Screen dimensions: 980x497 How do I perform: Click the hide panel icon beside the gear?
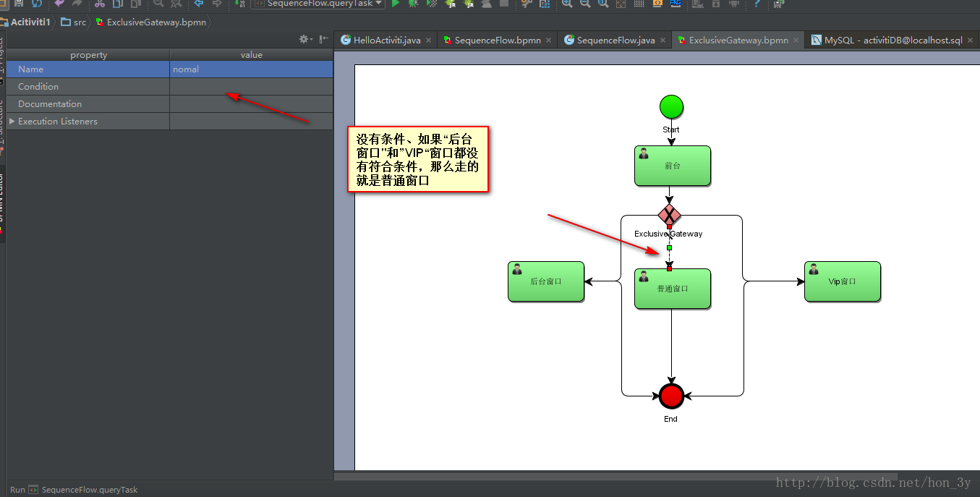pos(324,39)
